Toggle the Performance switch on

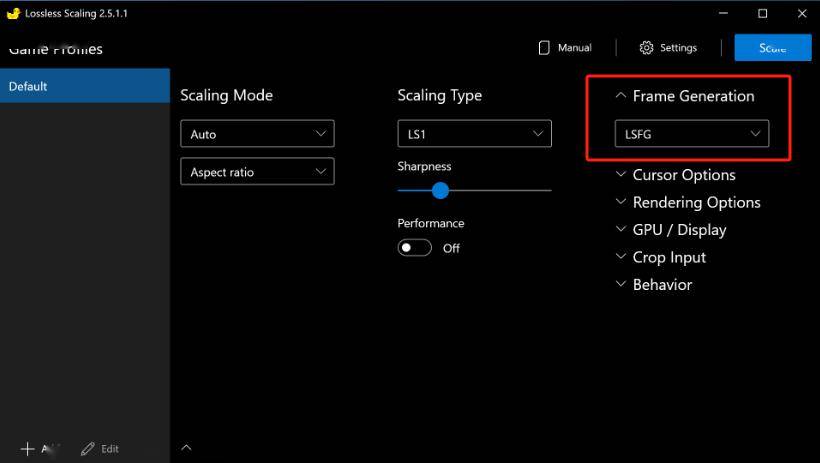(414, 248)
